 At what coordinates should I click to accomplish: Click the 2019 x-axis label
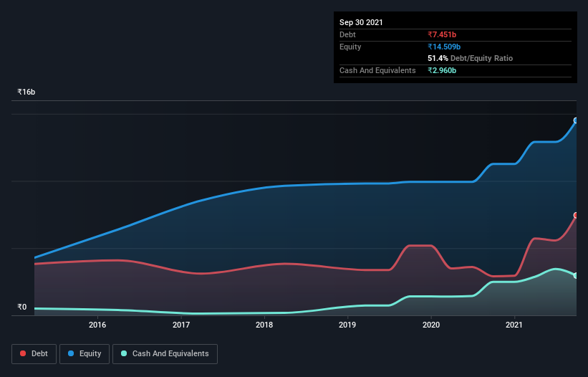(x=347, y=325)
